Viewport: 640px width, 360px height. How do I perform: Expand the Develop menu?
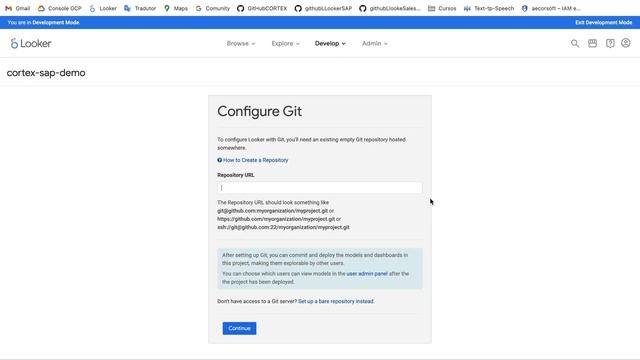click(330, 43)
